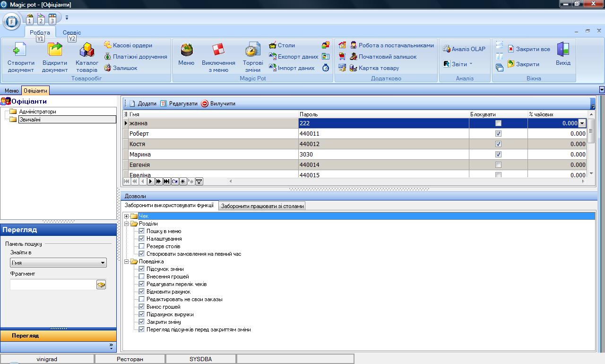Click the Виключення з меню icon

(x=218, y=50)
